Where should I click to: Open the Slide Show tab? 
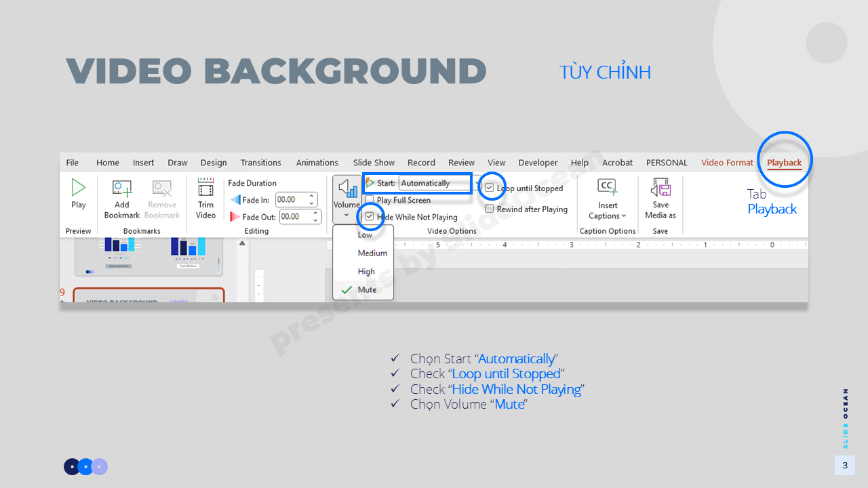click(x=374, y=163)
